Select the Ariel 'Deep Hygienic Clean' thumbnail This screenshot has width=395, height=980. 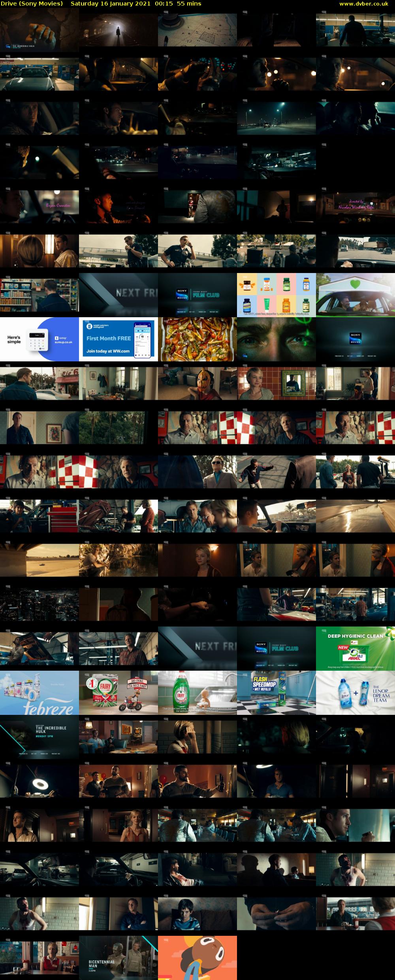tap(355, 649)
